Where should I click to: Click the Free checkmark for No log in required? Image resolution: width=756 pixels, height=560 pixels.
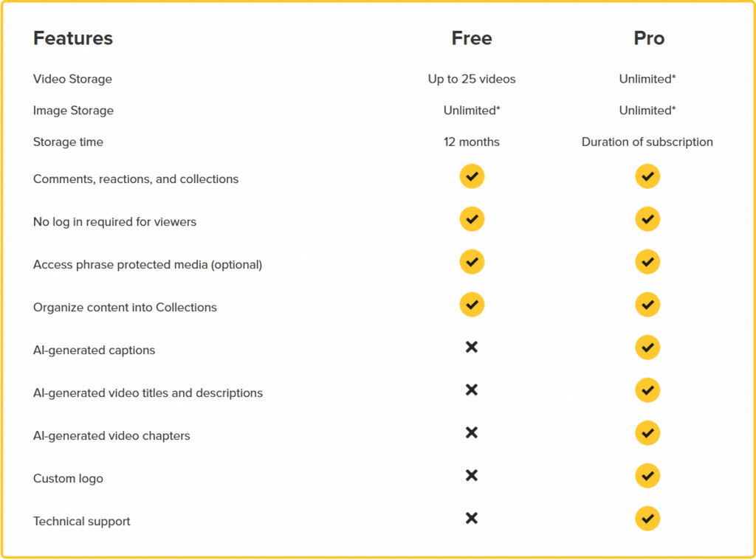pos(472,220)
